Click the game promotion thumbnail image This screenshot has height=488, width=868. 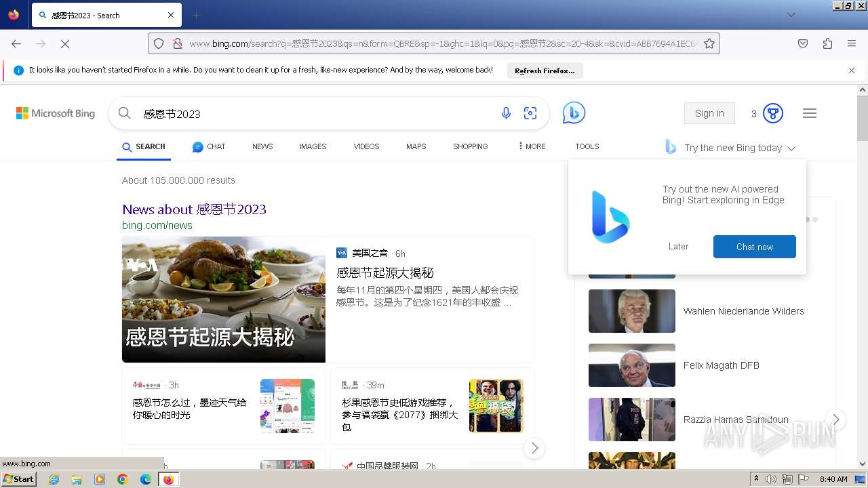point(496,406)
